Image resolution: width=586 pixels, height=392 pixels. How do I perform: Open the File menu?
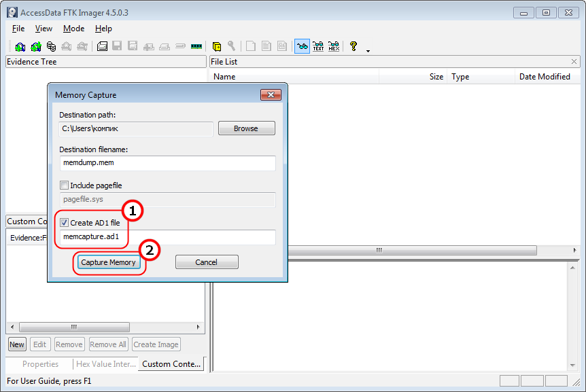pos(18,29)
